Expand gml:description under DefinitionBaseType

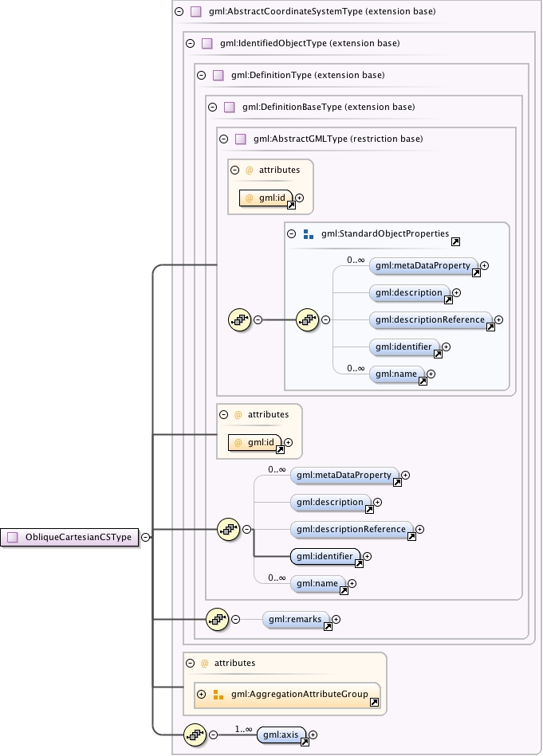(377, 502)
